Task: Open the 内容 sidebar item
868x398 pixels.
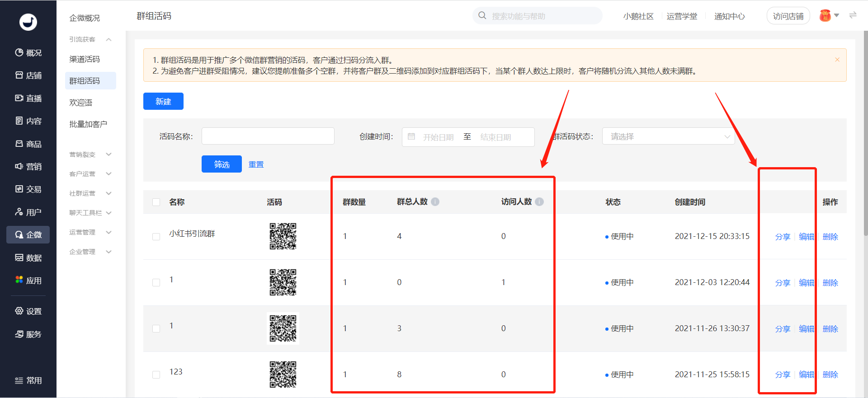Action: click(x=28, y=121)
